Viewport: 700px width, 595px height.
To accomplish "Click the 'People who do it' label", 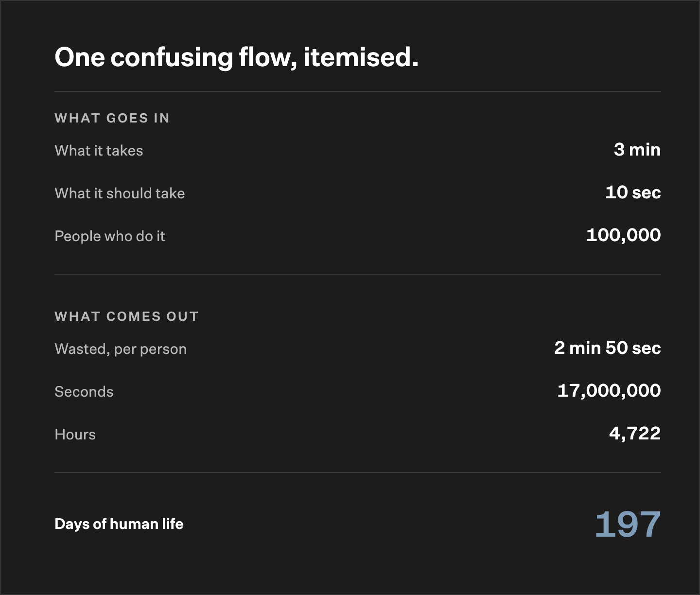I will pos(110,236).
